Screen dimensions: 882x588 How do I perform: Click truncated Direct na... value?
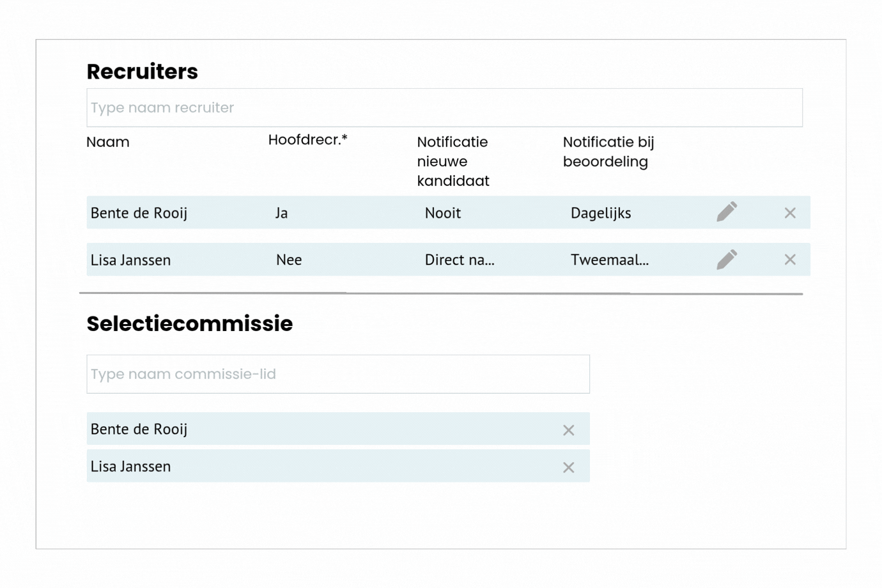(x=459, y=259)
